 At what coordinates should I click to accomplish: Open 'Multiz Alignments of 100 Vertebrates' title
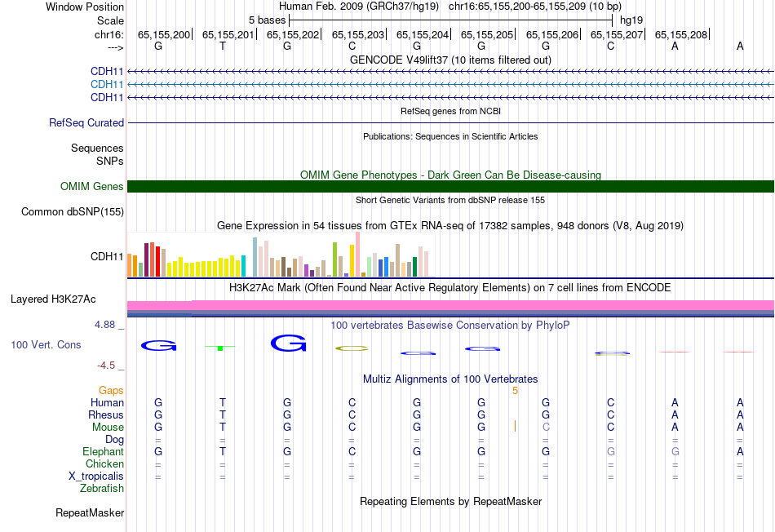[450, 379]
